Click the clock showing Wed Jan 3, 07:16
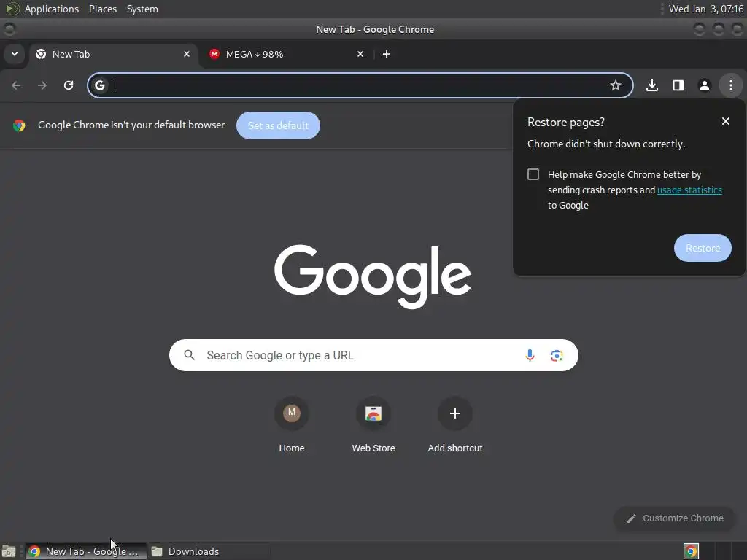Screen dimensions: 747x560 click(706, 9)
